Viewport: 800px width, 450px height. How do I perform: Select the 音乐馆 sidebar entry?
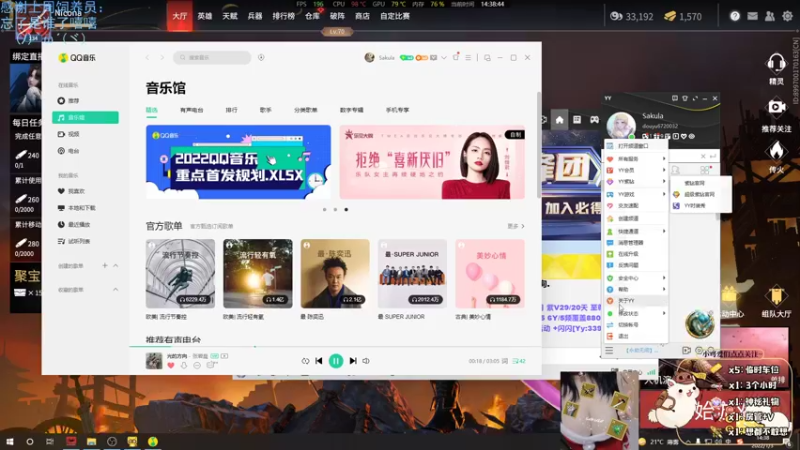(x=85, y=117)
